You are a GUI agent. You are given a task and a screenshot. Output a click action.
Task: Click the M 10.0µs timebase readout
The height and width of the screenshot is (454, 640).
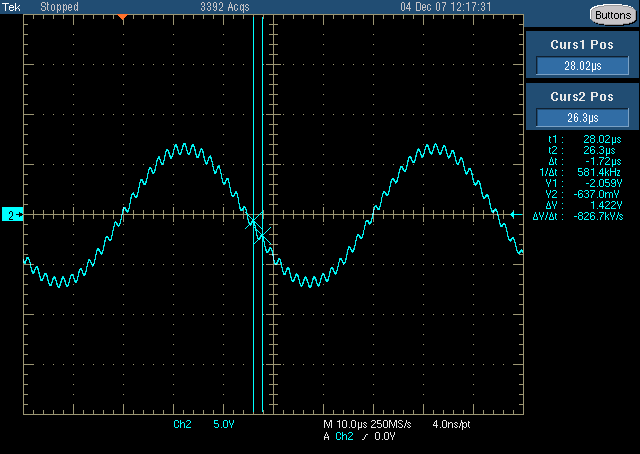click(x=347, y=425)
